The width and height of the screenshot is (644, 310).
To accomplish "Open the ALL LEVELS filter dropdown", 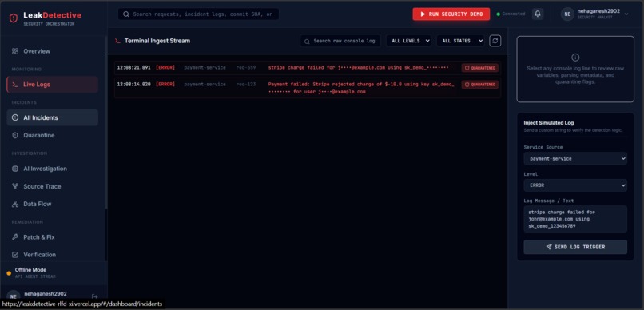I will pyautogui.click(x=408, y=41).
